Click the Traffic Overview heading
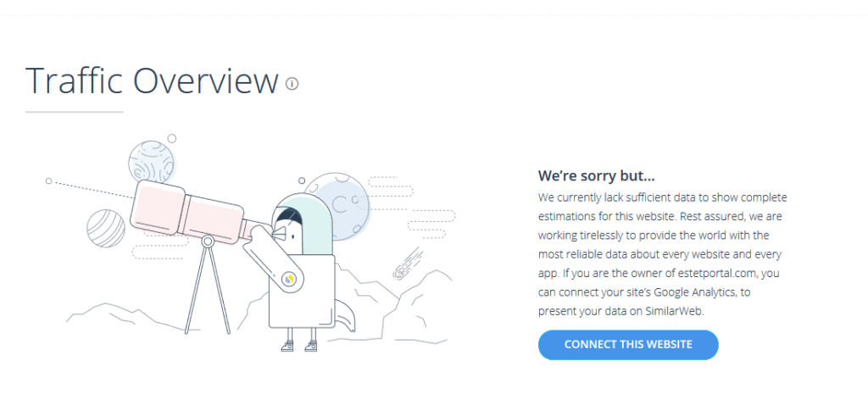The width and height of the screenshot is (868, 405). click(x=152, y=81)
